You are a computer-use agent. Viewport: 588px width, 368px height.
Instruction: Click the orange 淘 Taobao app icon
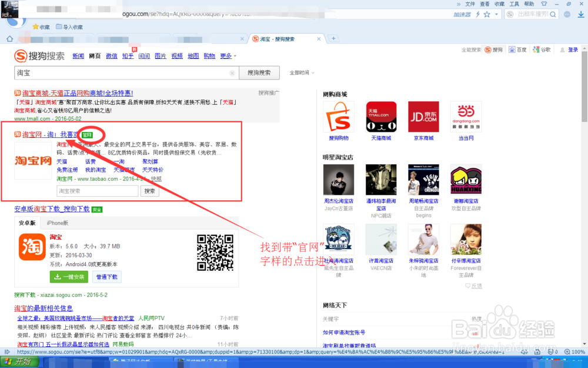coord(32,247)
